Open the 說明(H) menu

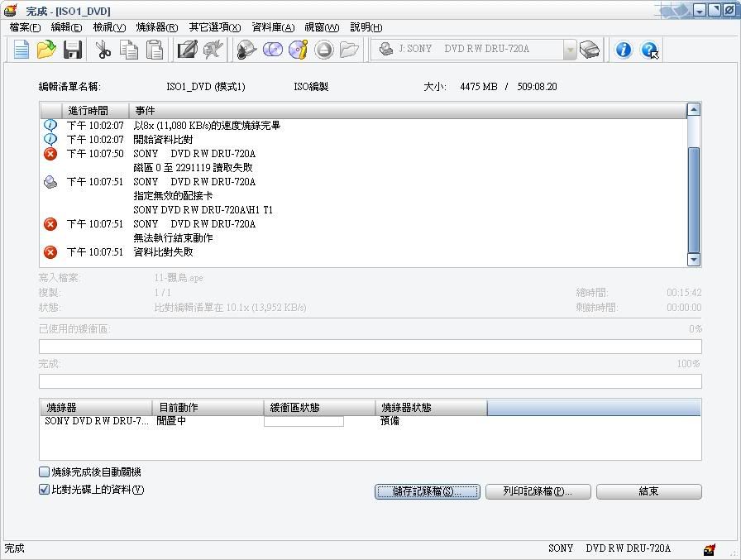pyautogui.click(x=366, y=27)
